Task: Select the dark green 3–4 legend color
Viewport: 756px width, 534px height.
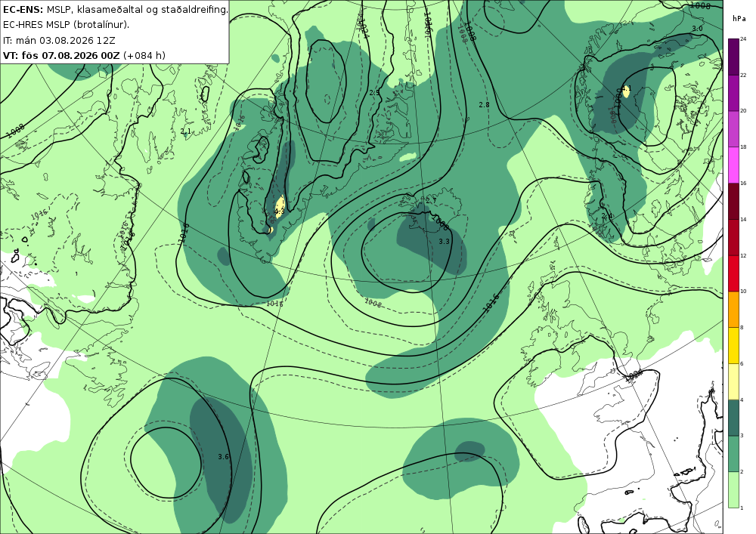Action: pyautogui.click(x=734, y=418)
